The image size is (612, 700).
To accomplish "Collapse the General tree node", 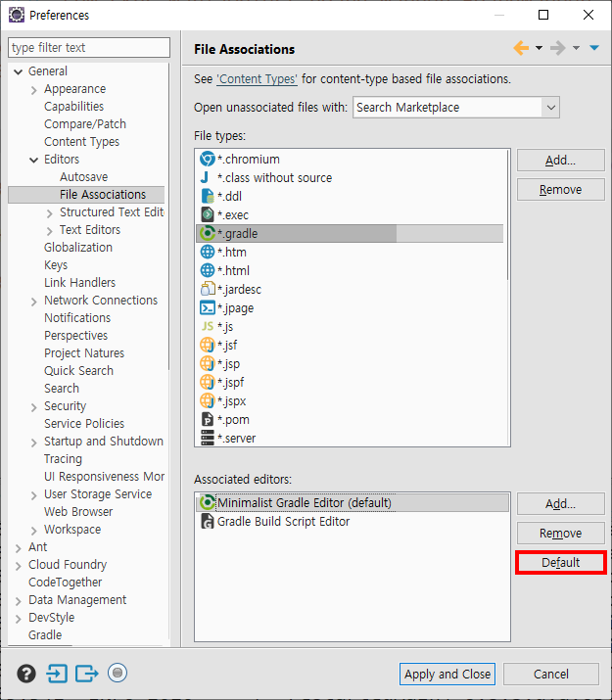I will pos(18,71).
